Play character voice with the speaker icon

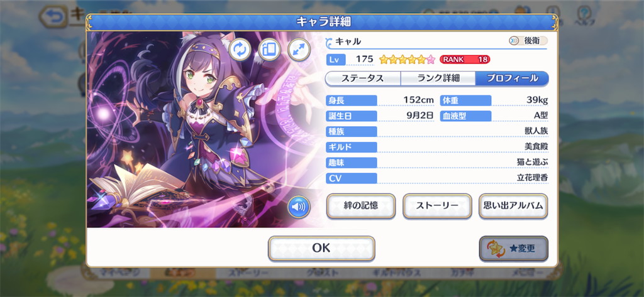pyautogui.click(x=299, y=207)
